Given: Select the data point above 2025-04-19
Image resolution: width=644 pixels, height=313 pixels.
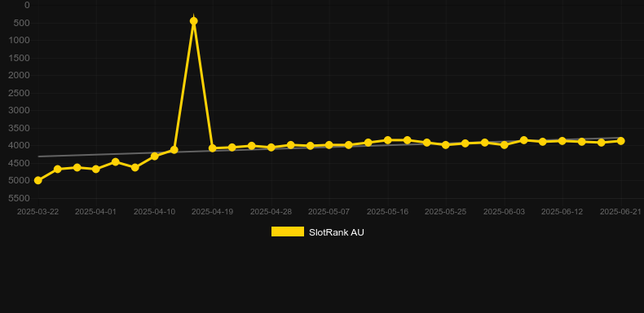Looking at the screenshot, I should point(212,148).
